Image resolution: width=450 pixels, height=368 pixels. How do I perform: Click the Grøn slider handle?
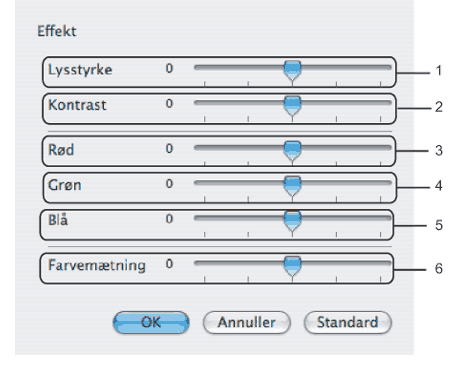coord(292,186)
